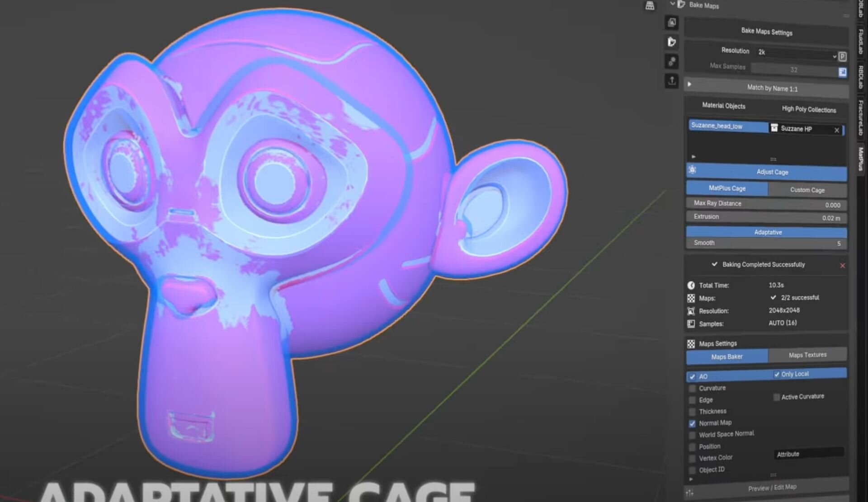
Task: Click the icon next to Samples:
Action: 691,324
